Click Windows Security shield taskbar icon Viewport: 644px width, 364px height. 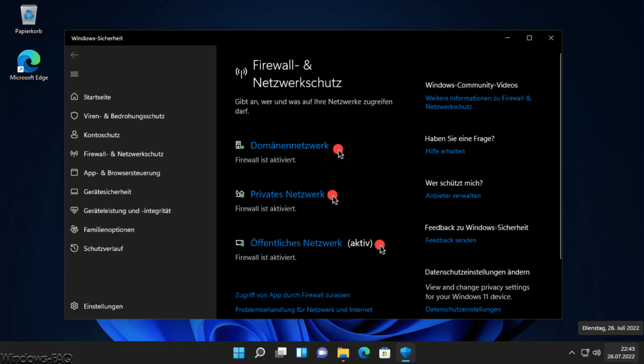click(x=406, y=353)
